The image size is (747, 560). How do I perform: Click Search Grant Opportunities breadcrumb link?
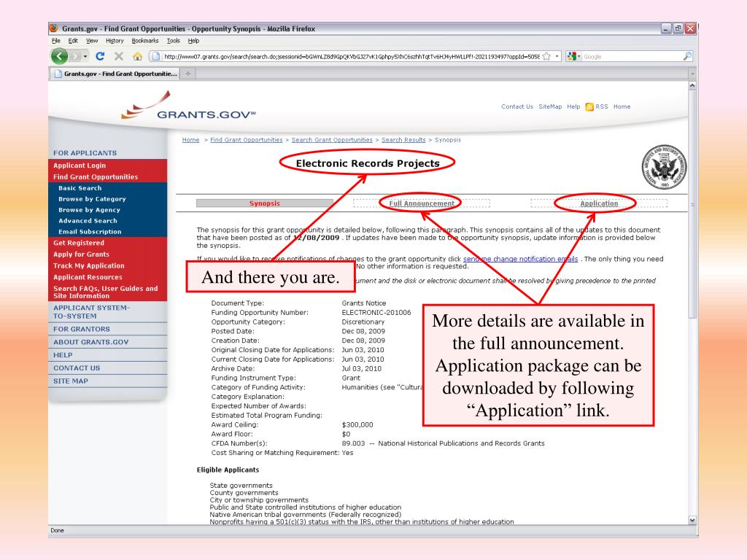[332, 140]
